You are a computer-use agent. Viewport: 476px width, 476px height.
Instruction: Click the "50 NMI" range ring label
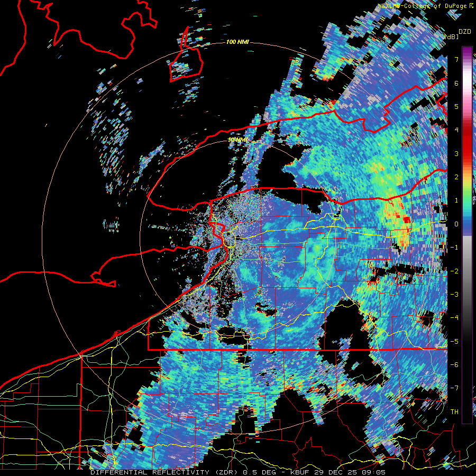[x=237, y=140]
